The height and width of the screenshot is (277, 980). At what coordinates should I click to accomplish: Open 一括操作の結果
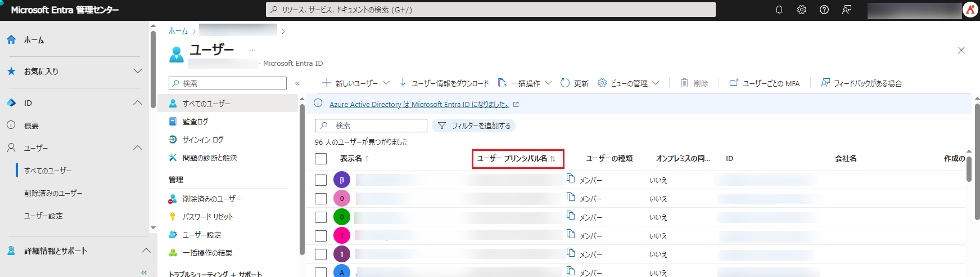(207, 253)
